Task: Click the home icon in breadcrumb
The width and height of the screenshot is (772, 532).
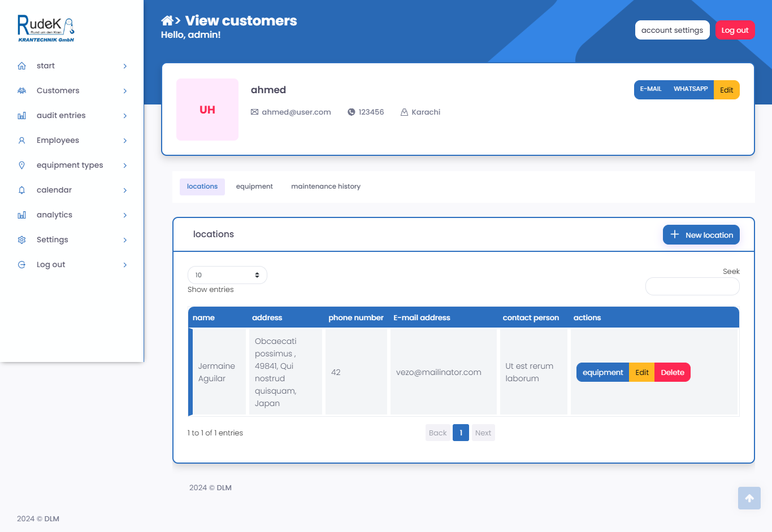Action: (x=167, y=21)
